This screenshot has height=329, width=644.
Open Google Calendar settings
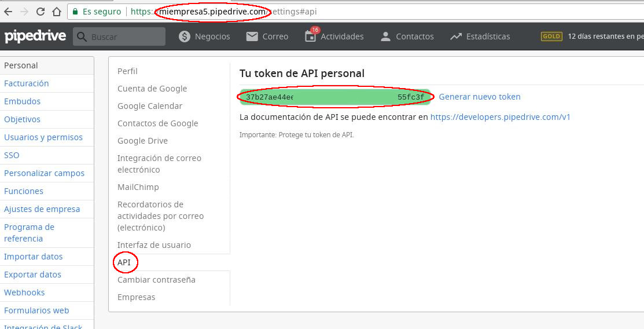pos(150,106)
